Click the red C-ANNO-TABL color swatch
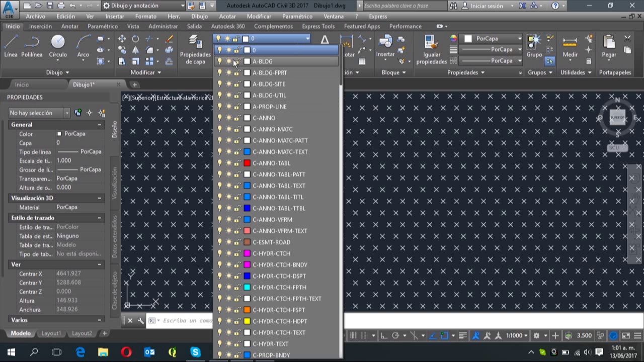Viewport: 644px width, 362px height. [247, 163]
